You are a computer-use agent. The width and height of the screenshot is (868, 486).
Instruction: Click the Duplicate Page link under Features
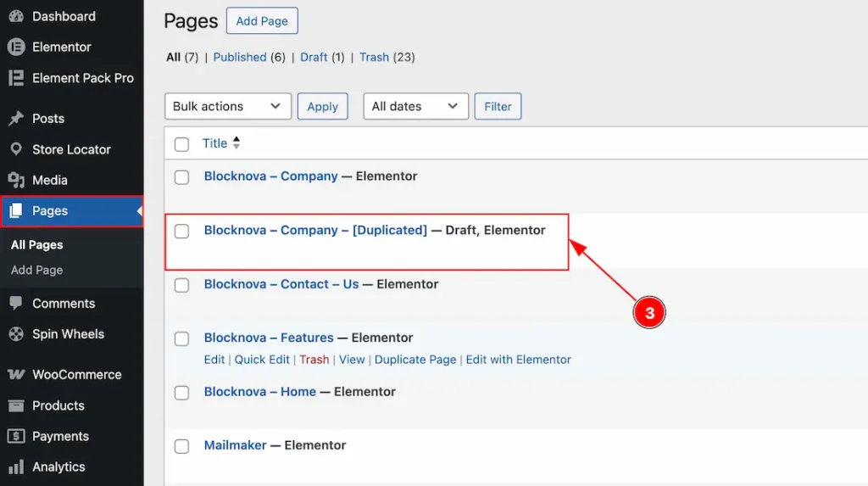[x=415, y=360]
